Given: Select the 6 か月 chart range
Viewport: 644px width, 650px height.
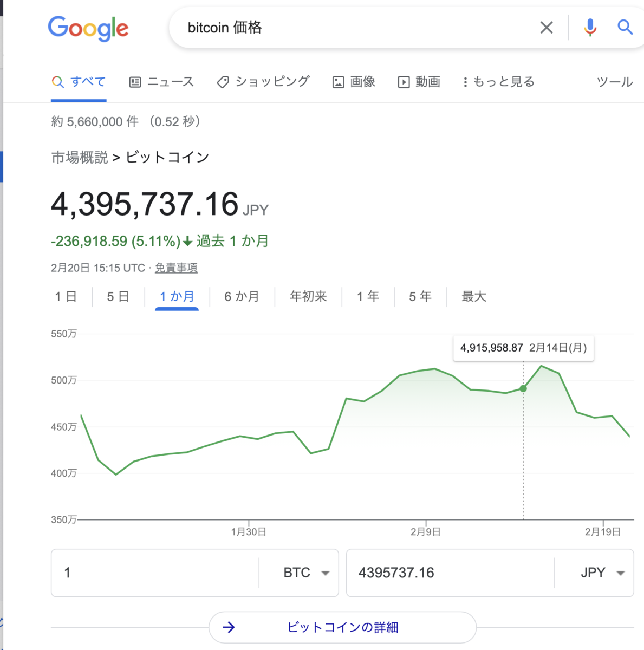Looking at the screenshot, I should (x=242, y=296).
